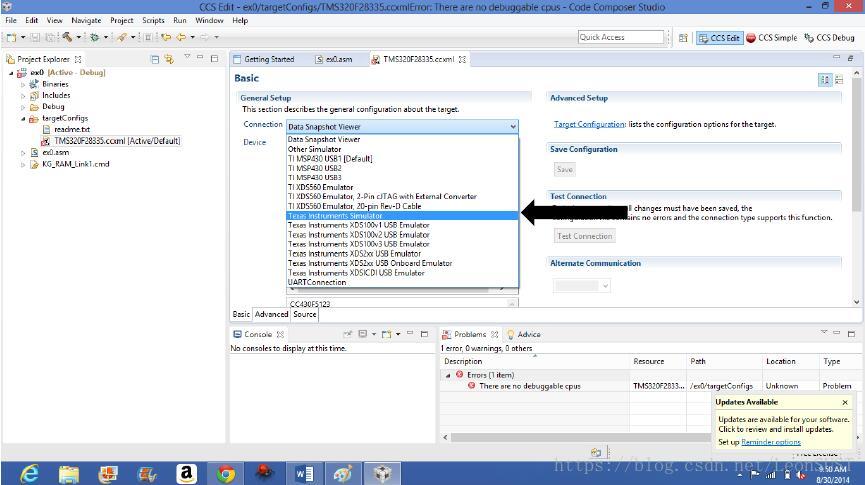The width and height of the screenshot is (865, 485).
Task: Expand the Includes folder
Action: pos(23,95)
